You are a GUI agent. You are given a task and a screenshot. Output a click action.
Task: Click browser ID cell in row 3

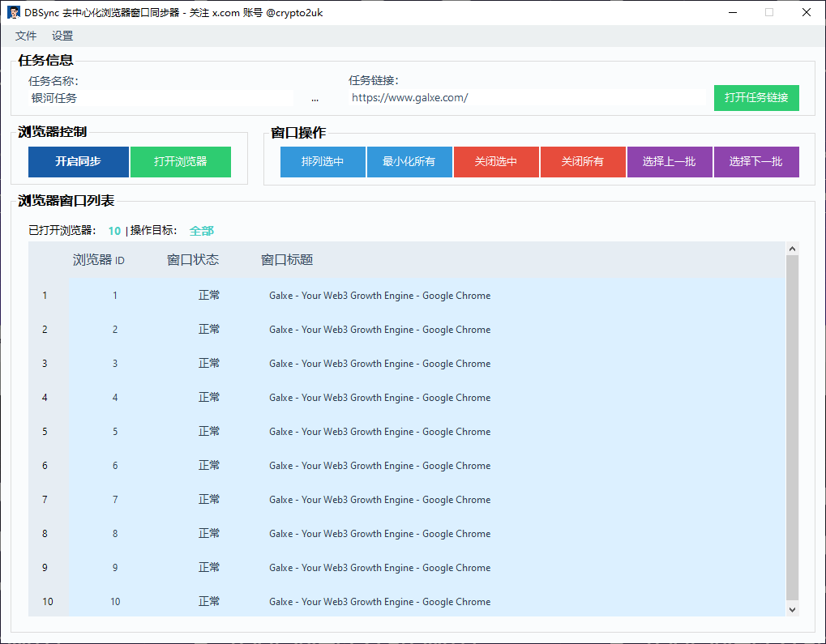point(115,364)
